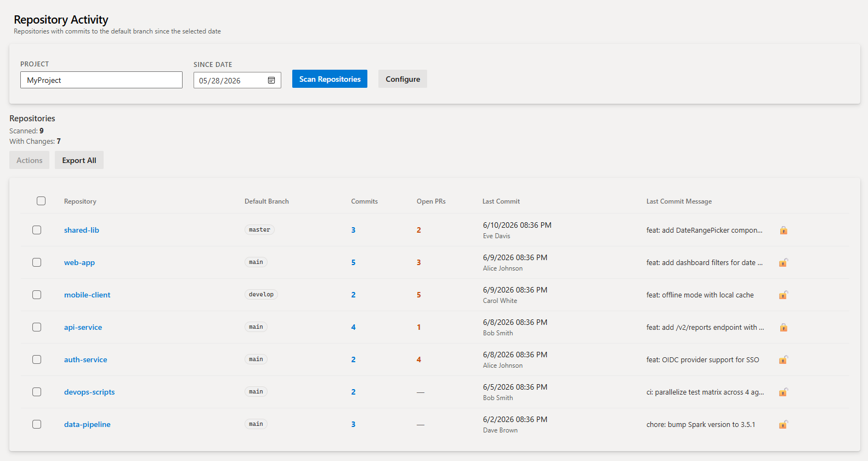Open the Actions dropdown button
The width and height of the screenshot is (868, 461).
29,160
